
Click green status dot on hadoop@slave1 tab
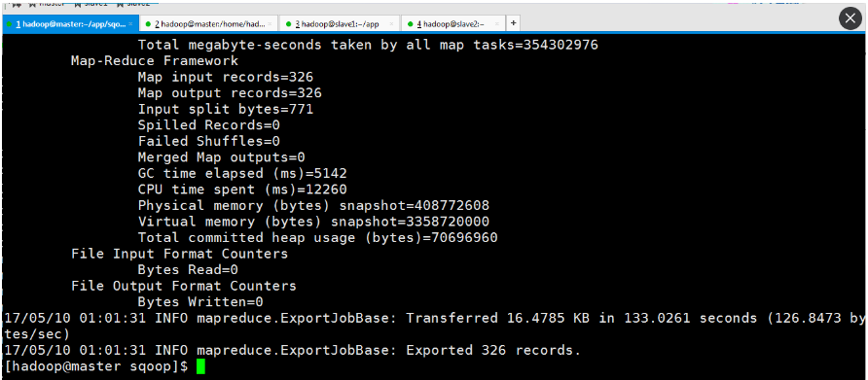[x=288, y=24]
